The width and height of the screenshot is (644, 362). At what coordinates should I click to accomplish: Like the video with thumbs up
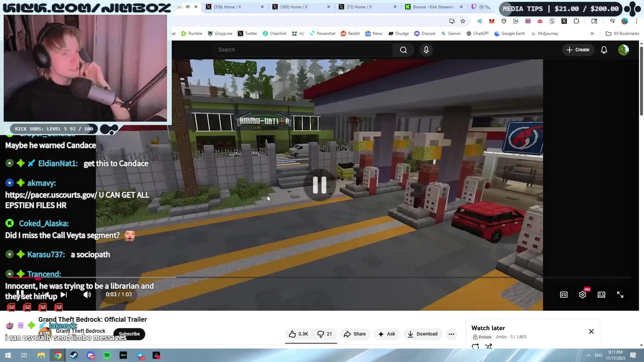298,334
